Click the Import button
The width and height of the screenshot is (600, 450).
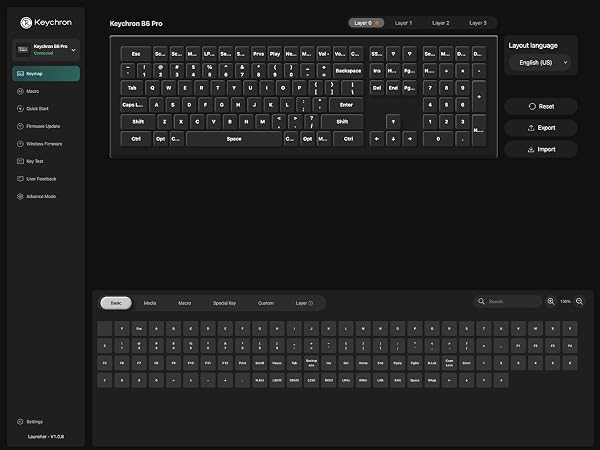(x=541, y=149)
